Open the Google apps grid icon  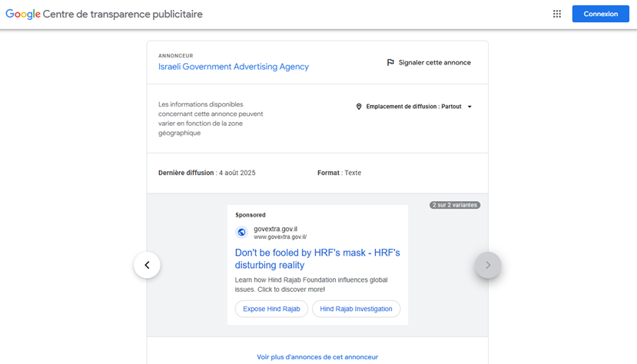coord(556,14)
